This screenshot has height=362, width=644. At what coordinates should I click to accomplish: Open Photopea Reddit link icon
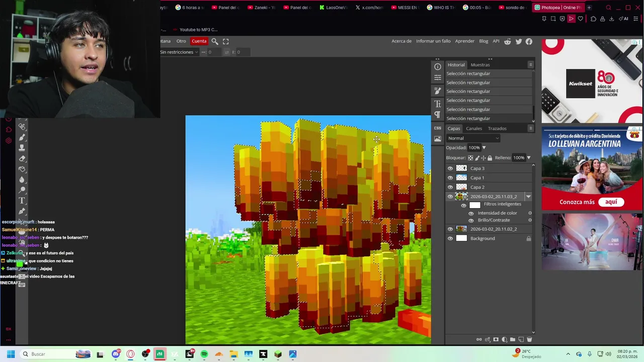(508, 41)
